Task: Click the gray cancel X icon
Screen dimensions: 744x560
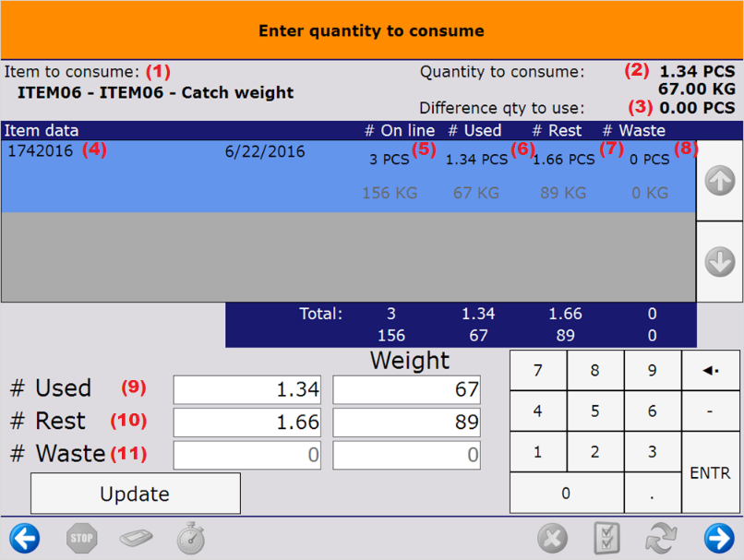Action: [x=552, y=538]
